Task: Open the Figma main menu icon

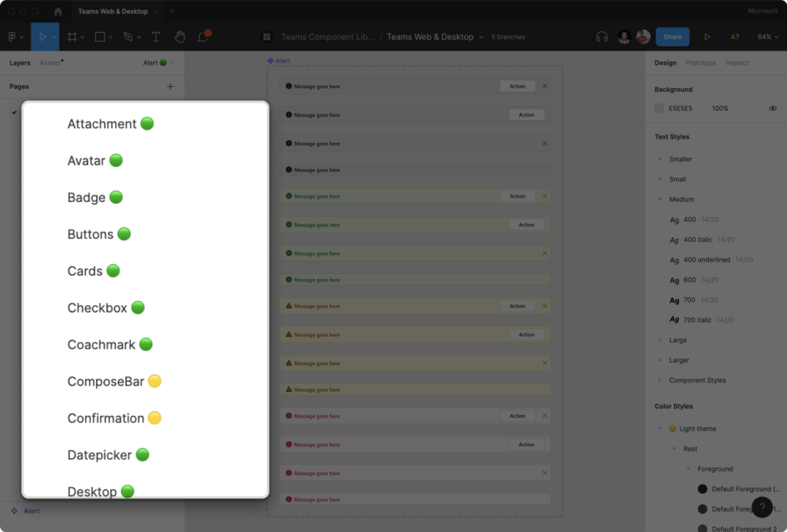Action: (12, 36)
